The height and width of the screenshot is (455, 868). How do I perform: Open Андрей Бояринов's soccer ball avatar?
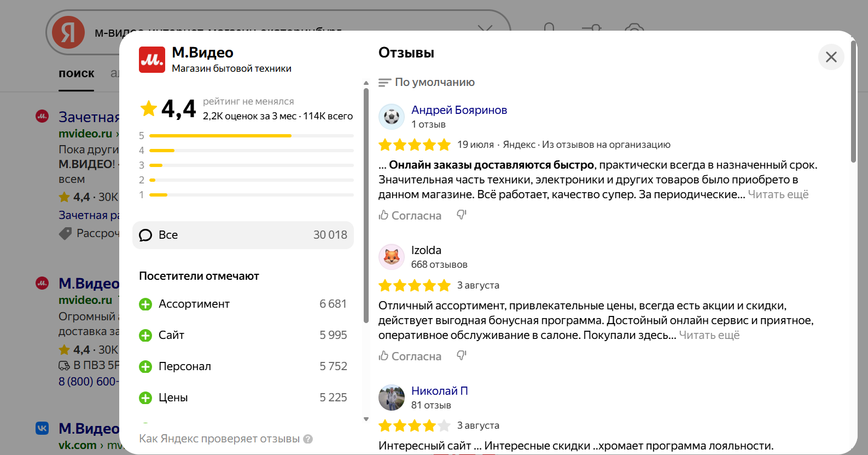[x=391, y=117]
